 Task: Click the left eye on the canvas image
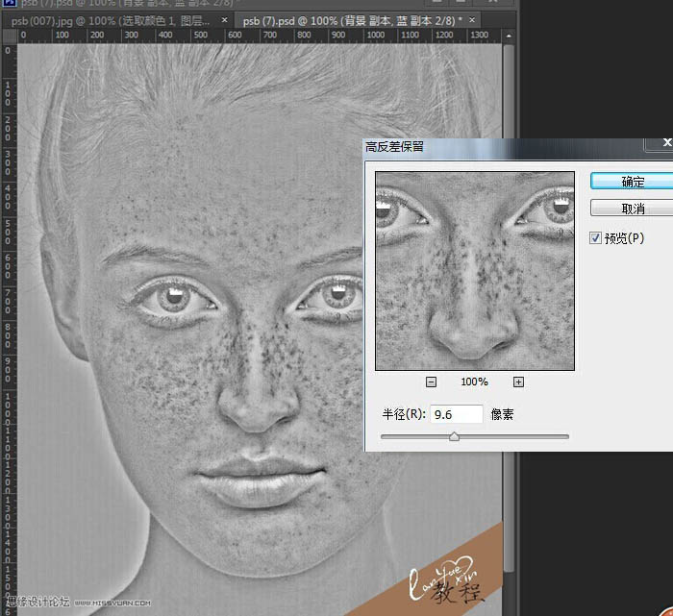(x=174, y=300)
